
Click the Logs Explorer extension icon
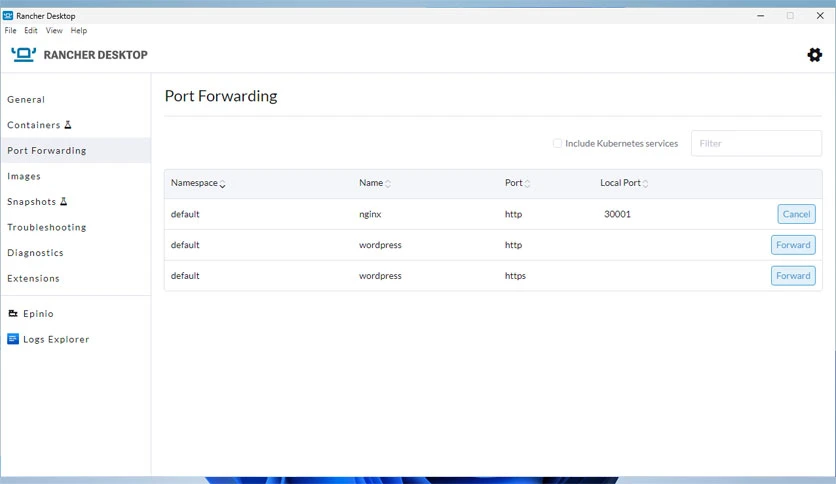pos(13,339)
